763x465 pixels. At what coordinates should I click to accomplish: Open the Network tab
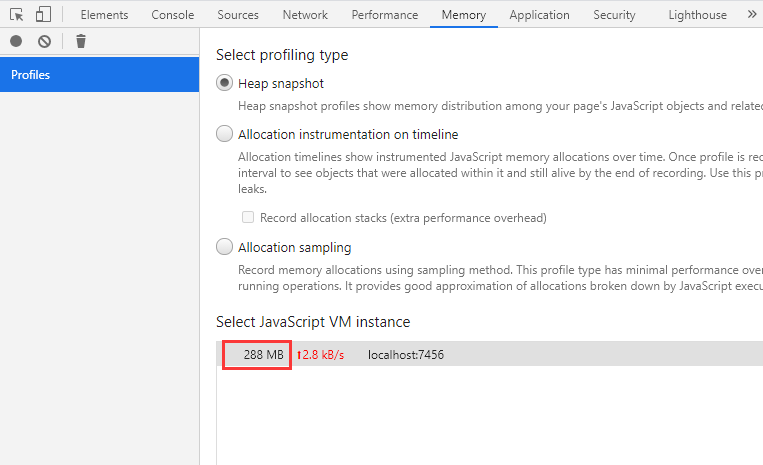pos(305,15)
